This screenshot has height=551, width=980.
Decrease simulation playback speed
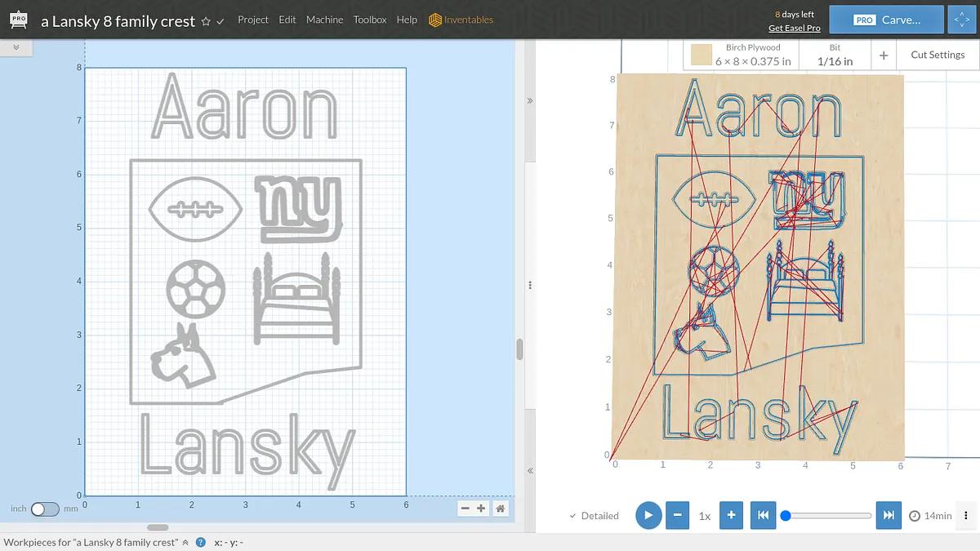pyautogui.click(x=678, y=515)
